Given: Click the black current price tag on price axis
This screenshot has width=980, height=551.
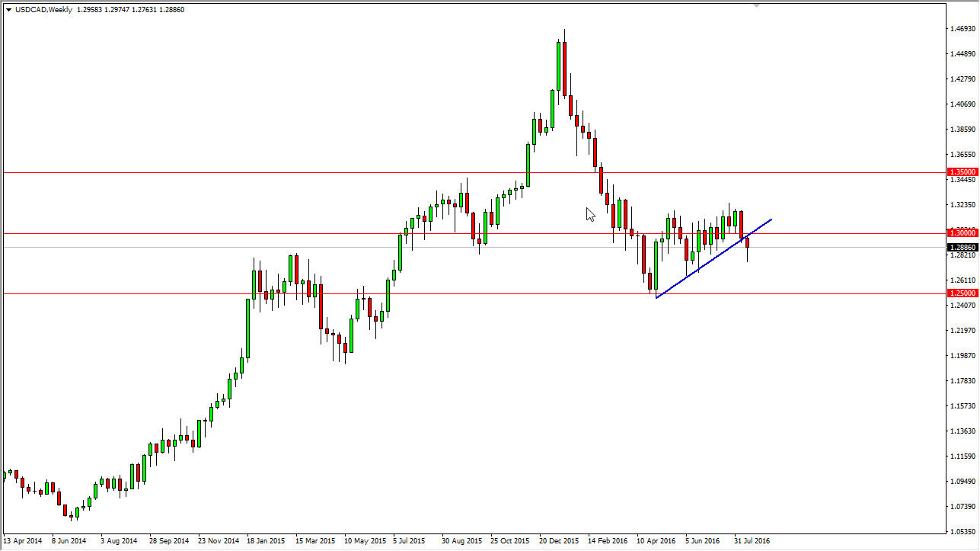Looking at the screenshot, I should point(962,248).
